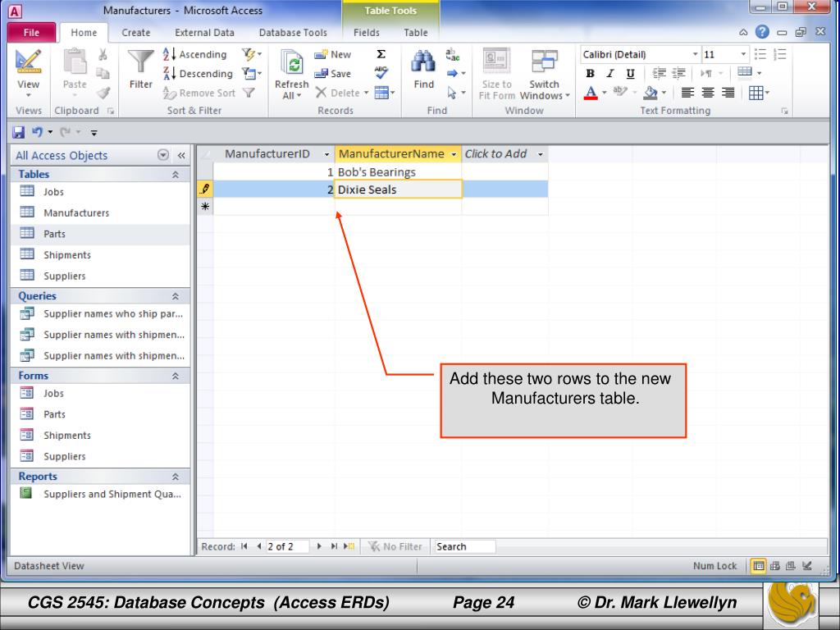840x630 pixels.
Task: Collapse navigation pane with shutter bar
Action: click(181, 155)
